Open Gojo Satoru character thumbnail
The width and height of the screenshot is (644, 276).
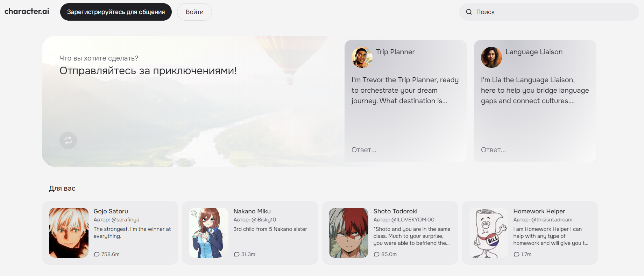pyautogui.click(x=69, y=233)
